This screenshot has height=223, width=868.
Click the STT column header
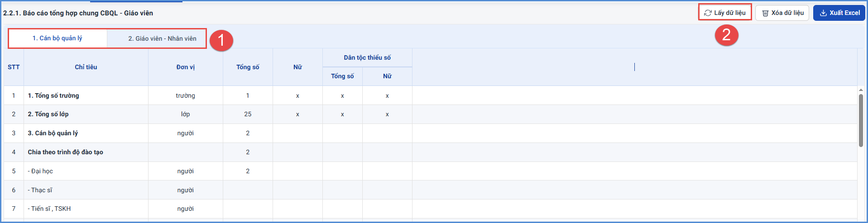tap(14, 67)
